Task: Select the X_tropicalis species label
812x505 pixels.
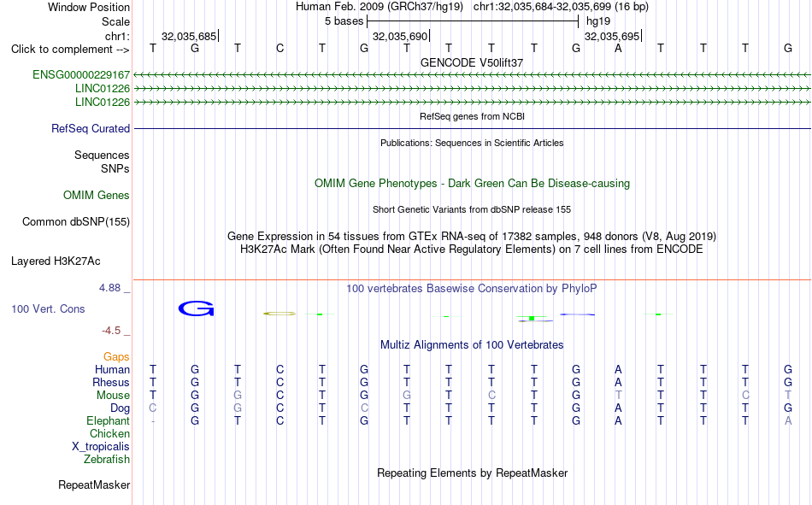Action: [x=101, y=447]
